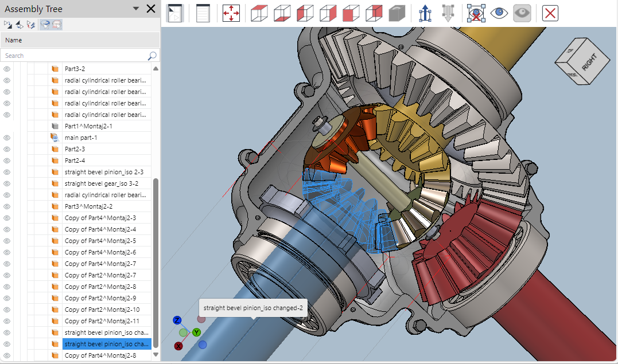Select Copy of Part4^Montaj2-8 row
This screenshot has height=364, width=618.
pos(107,355)
